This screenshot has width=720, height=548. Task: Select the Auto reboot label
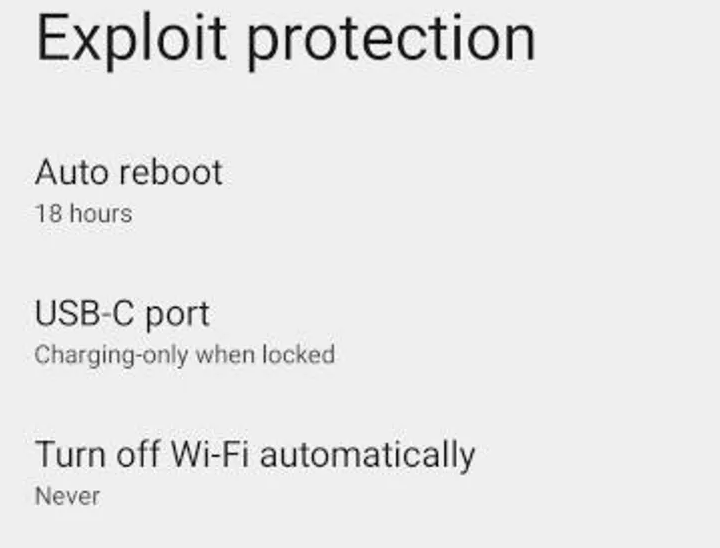[x=128, y=172]
